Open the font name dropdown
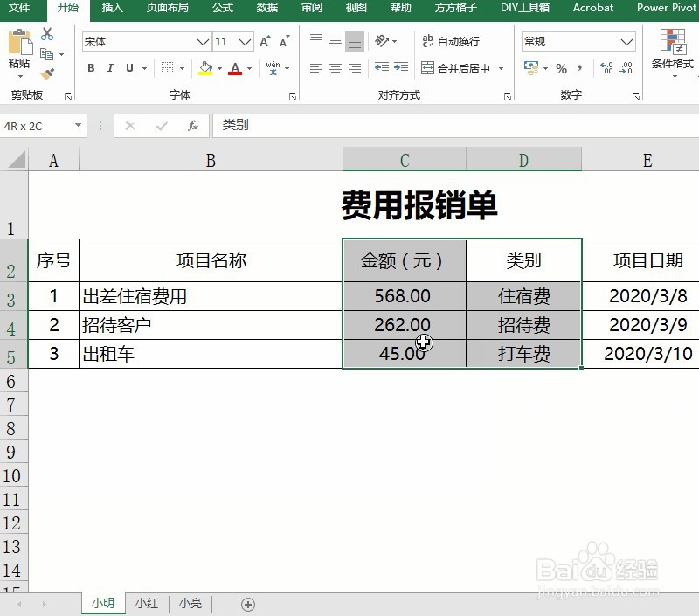This screenshot has height=616, width=699. point(203,41)
